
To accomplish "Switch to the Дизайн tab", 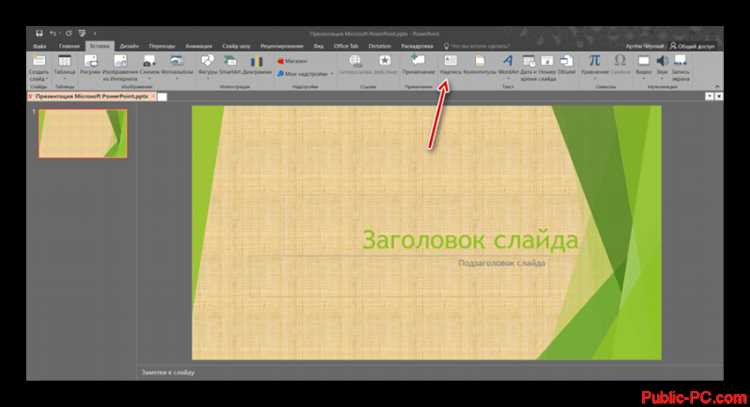I will (x=129, y=46).
